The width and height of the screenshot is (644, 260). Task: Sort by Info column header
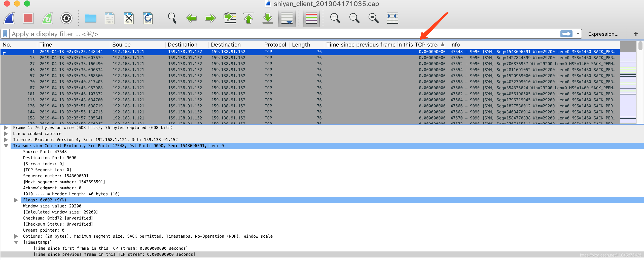pos(534,45)
